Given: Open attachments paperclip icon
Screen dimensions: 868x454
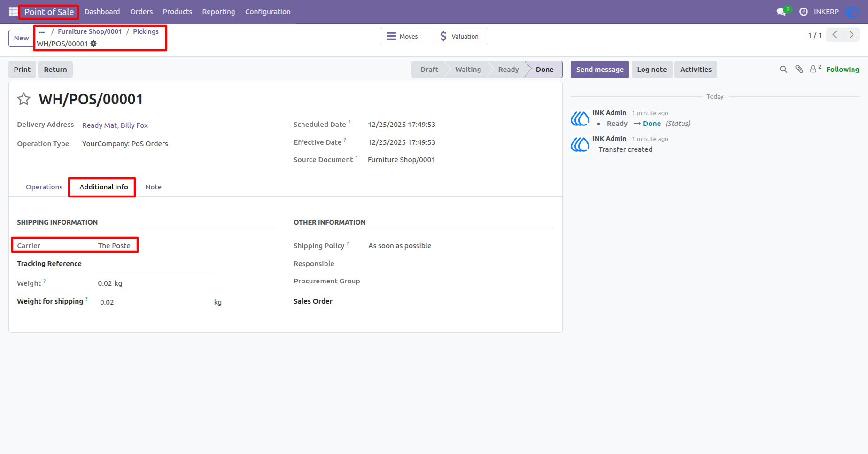Looking at the screenshot, I should pos(799,70).
